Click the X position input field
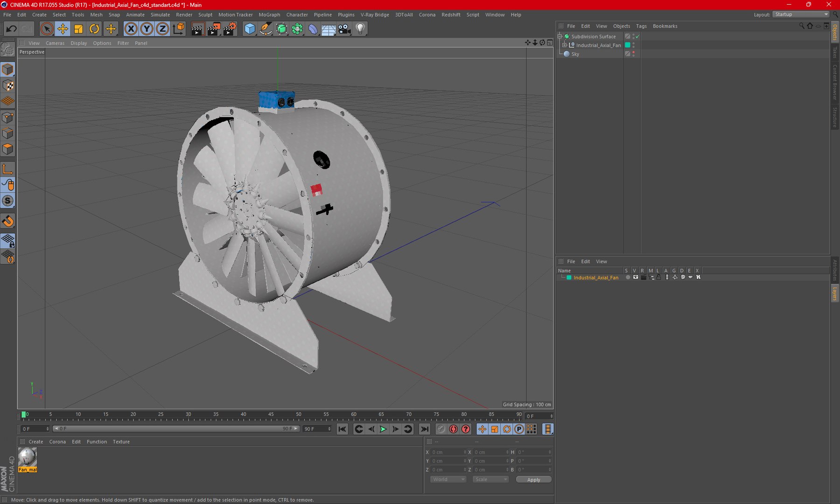Screen dimensions: 840x504 point(448,452)
